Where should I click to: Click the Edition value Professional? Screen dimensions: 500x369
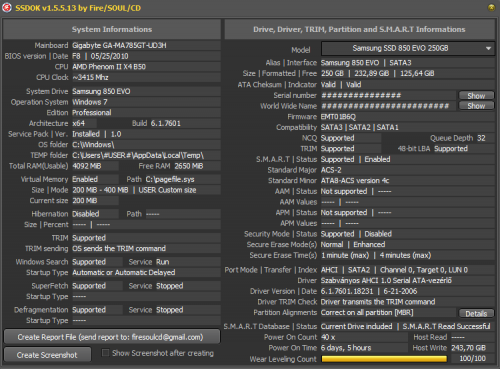pyautogui.click(x=92, y=113)
